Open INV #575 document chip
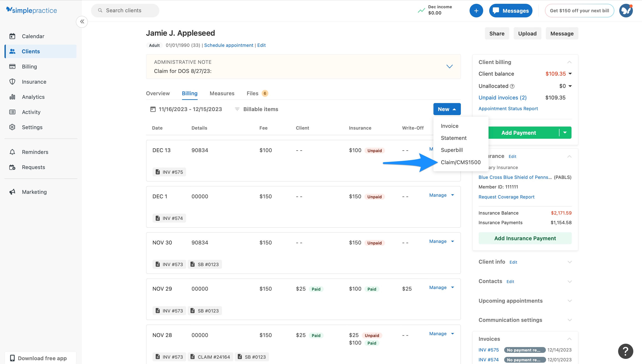This screenshot has height=364, width=642. [169, 172]
